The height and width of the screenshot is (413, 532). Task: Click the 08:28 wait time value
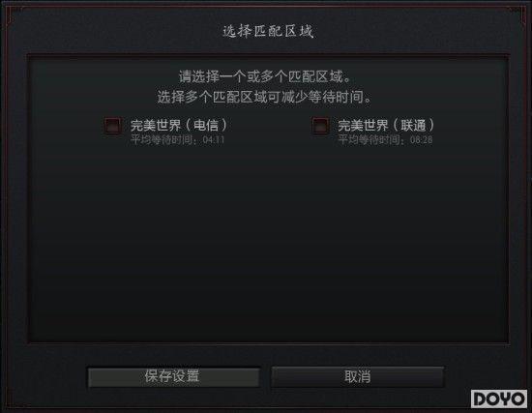(x=421, y=140)
